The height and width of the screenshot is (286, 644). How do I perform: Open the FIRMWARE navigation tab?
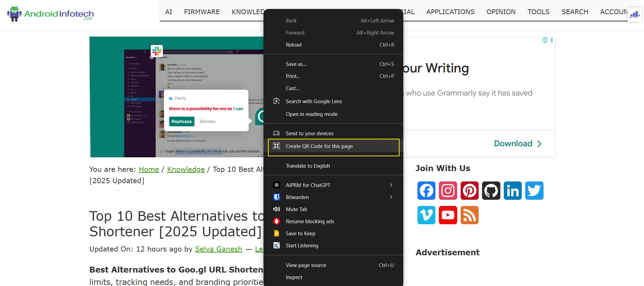pyautogui.click(x=202, y=12)
